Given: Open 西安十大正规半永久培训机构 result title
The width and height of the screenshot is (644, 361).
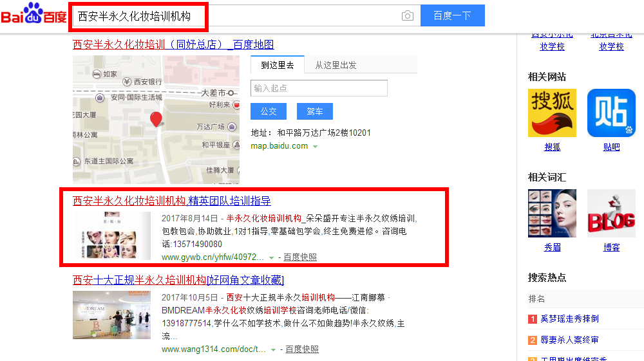Looking at the screenshot, I should click(x=178, y=280).
